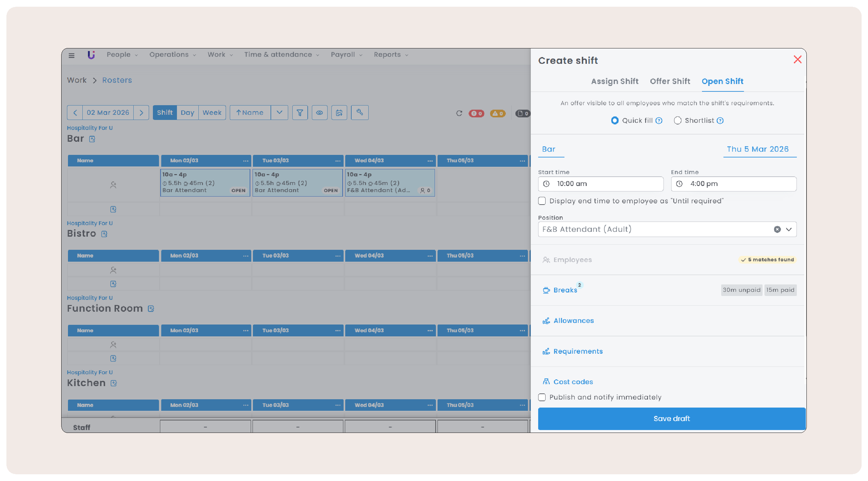Open the sort Name dropdown arrow

tap(279, 113)
